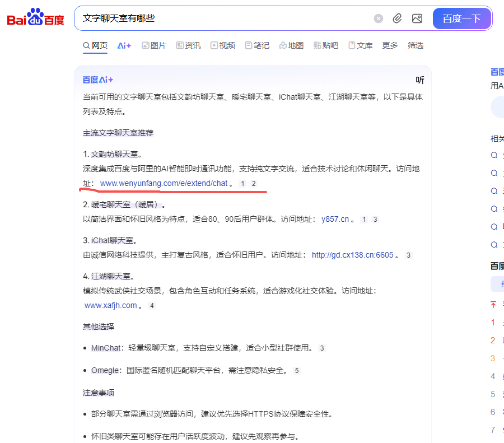The height and width of the screenshot is (443, 504).
Task: Click the 暖宅聊天室（暖居） heading
Action: (127, 204)
